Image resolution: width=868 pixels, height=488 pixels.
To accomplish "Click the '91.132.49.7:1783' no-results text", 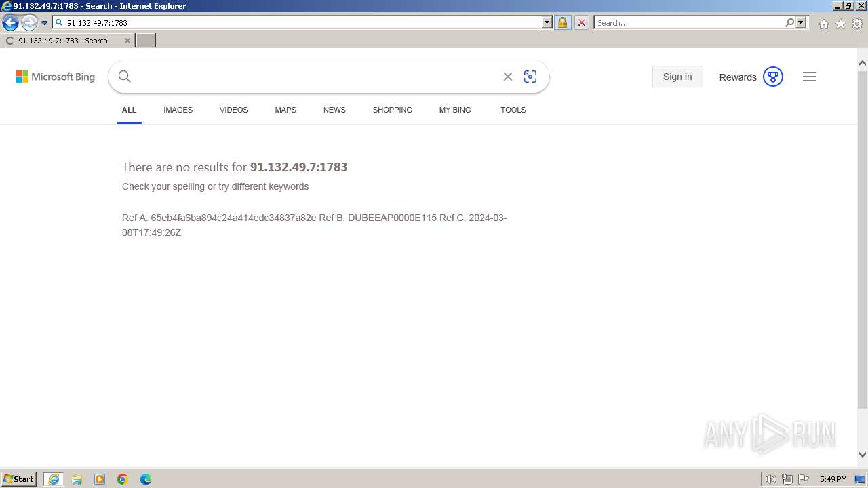I will tap(298, 167).
